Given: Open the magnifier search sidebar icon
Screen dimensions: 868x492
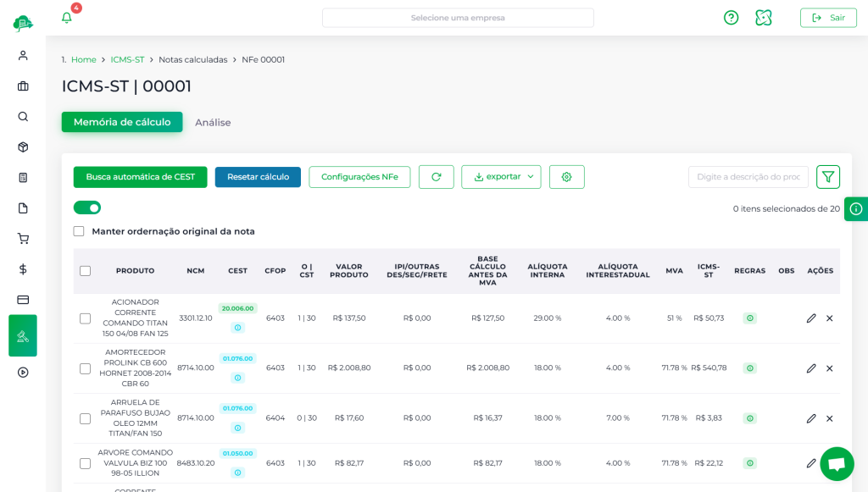Looking at the screenshot, I should 23,117.
